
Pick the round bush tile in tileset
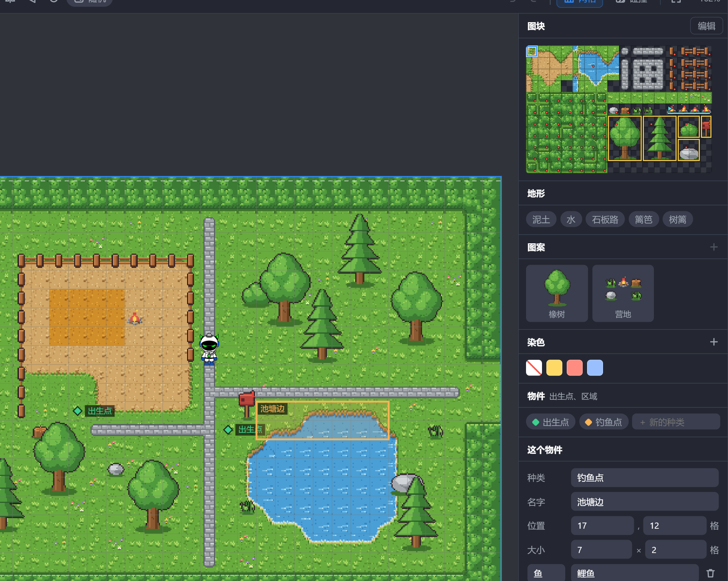point(689,127)
